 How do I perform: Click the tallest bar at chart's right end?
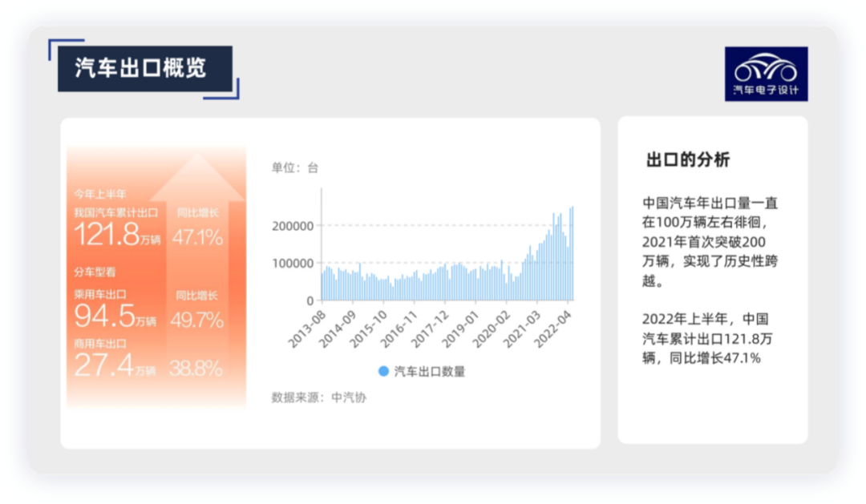(573, 253)
